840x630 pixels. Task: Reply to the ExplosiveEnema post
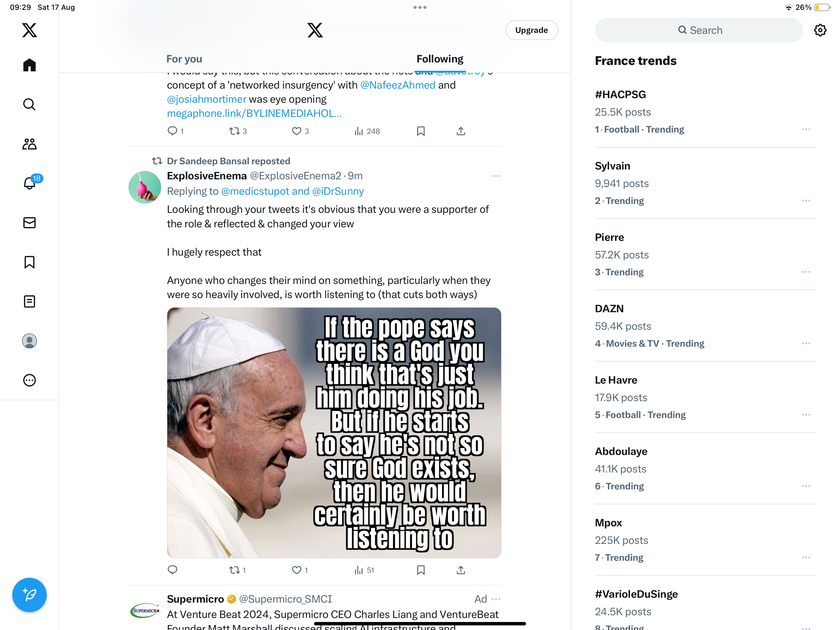click(x=172, y=570)
